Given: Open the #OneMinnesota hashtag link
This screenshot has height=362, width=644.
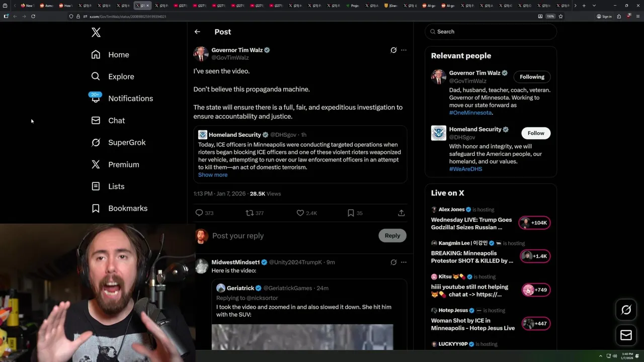Looking at the screenshot, I should tap(470, 113).
